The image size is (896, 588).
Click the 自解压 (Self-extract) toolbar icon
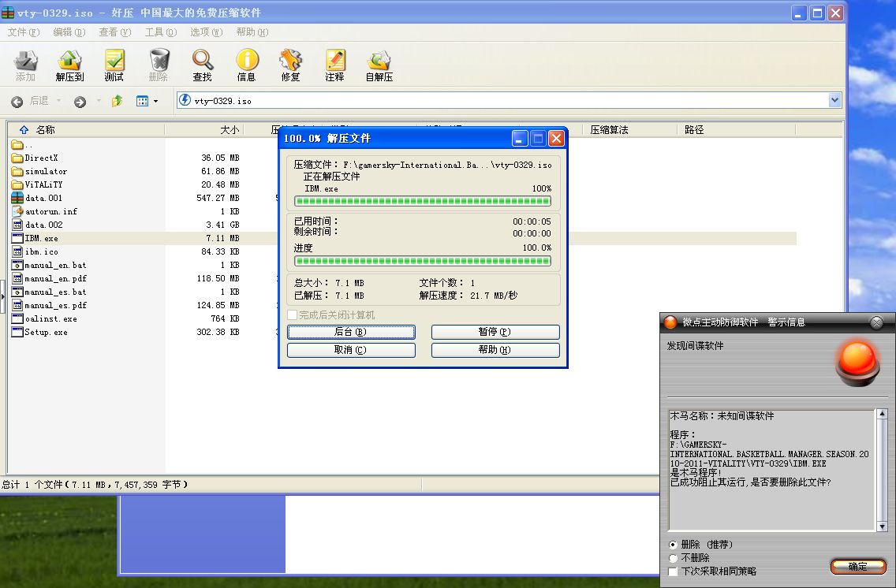pyautogui.click(x=379, y=65)
